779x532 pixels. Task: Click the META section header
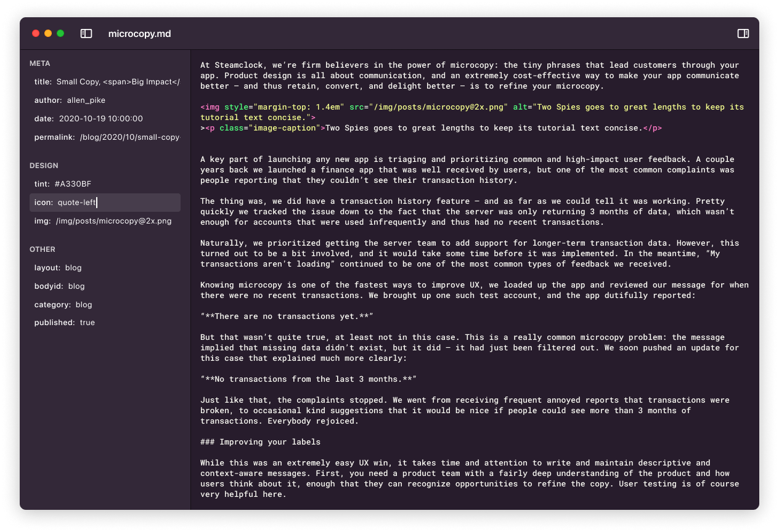[x=40, y=63]
